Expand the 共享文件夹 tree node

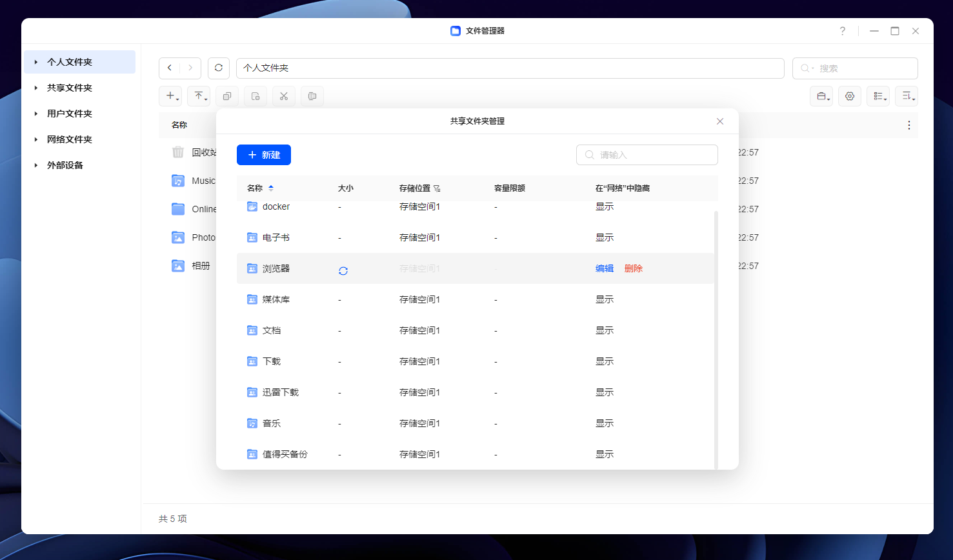coord(36,88)
